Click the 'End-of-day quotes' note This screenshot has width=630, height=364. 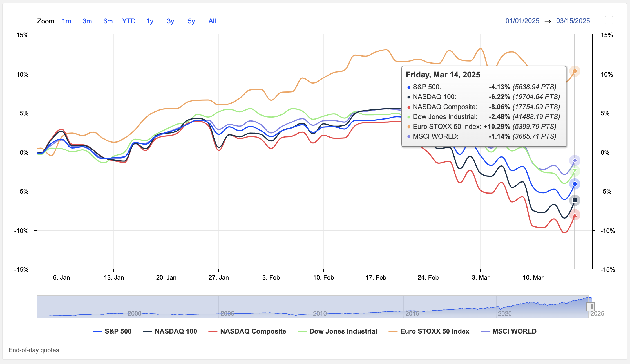coord(34,350)
